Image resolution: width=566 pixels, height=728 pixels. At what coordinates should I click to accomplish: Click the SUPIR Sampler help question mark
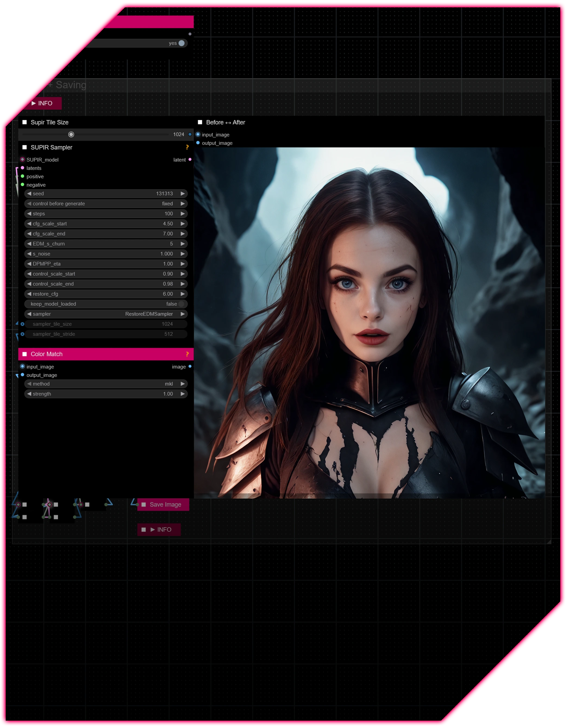click(187, 147)
